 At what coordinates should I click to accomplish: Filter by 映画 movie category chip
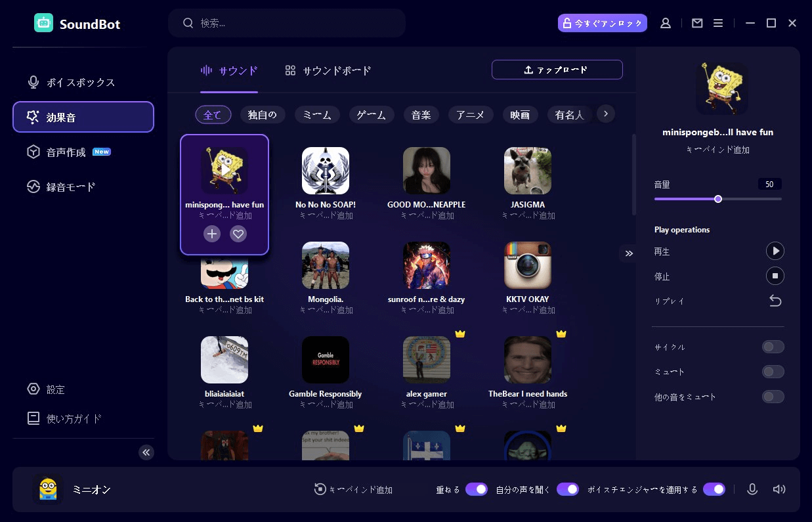[x=521, y=114]
